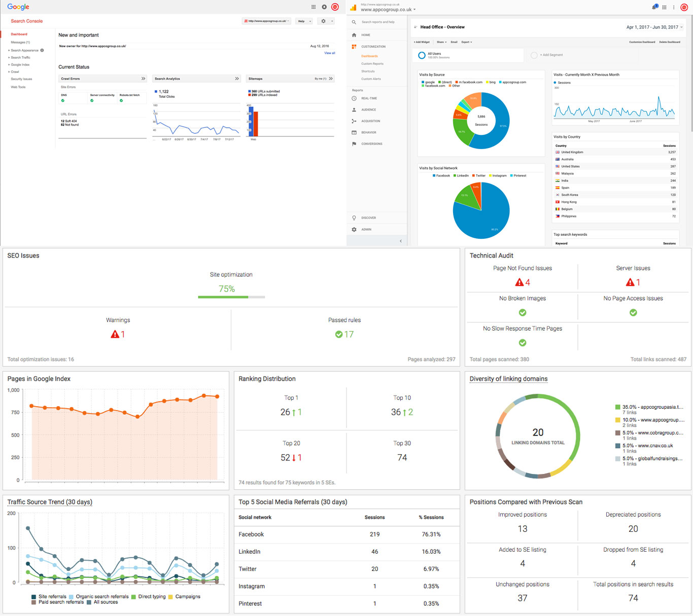693x616 pixels.
Task: Click the Warnings red triangle icon
Action: (115, 335)
